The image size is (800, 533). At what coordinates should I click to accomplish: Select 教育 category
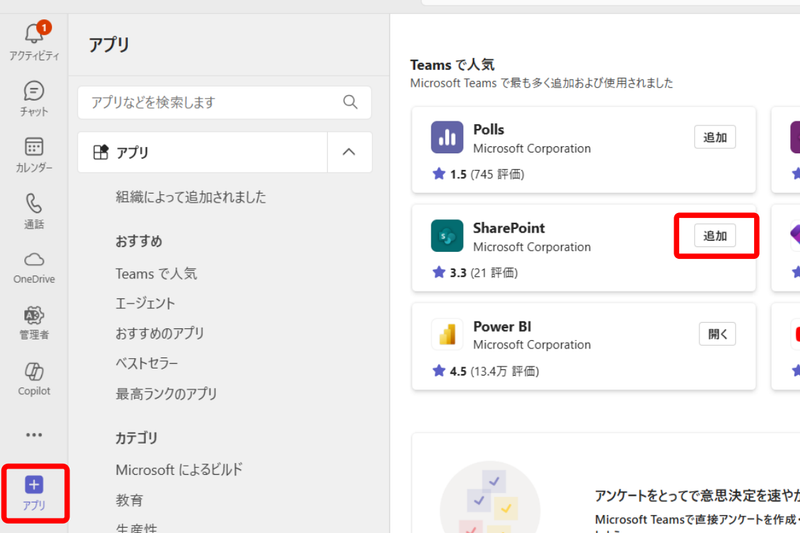pyautogui.click(x=129, y=500)
